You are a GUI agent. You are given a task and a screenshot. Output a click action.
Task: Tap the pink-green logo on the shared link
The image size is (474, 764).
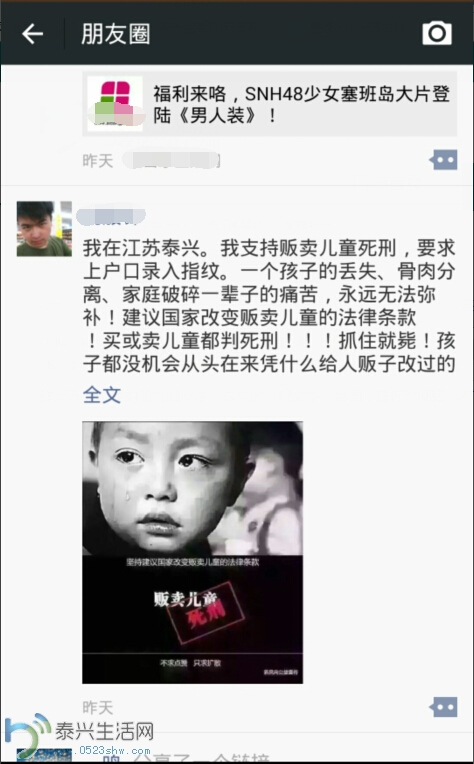click(115, 103)
